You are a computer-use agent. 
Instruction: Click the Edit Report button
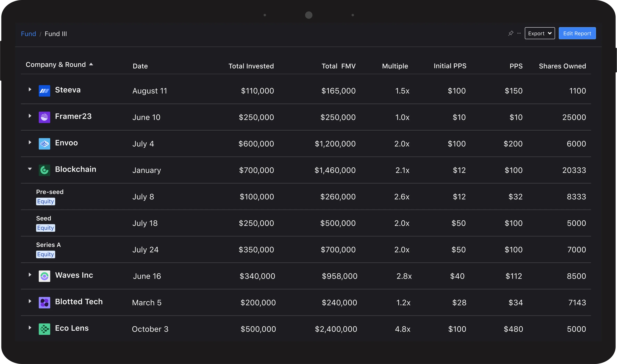pos(577,33)
